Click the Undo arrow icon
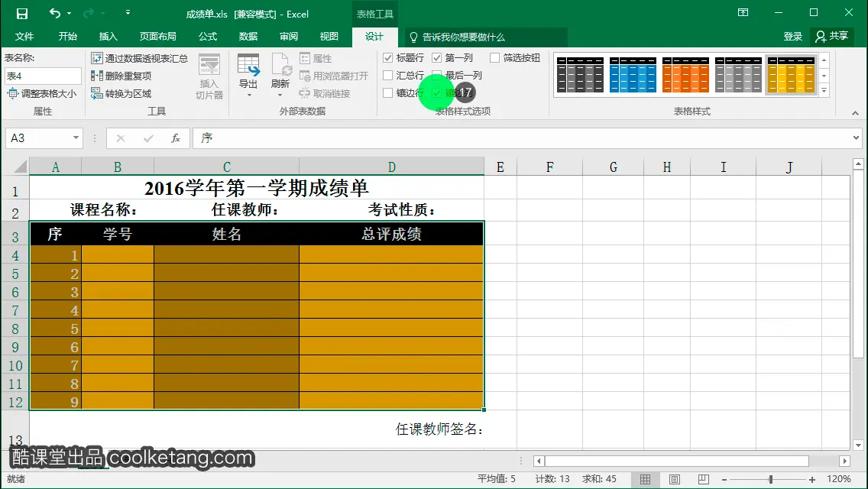The image size is (868, 489). tap(55, 13)
